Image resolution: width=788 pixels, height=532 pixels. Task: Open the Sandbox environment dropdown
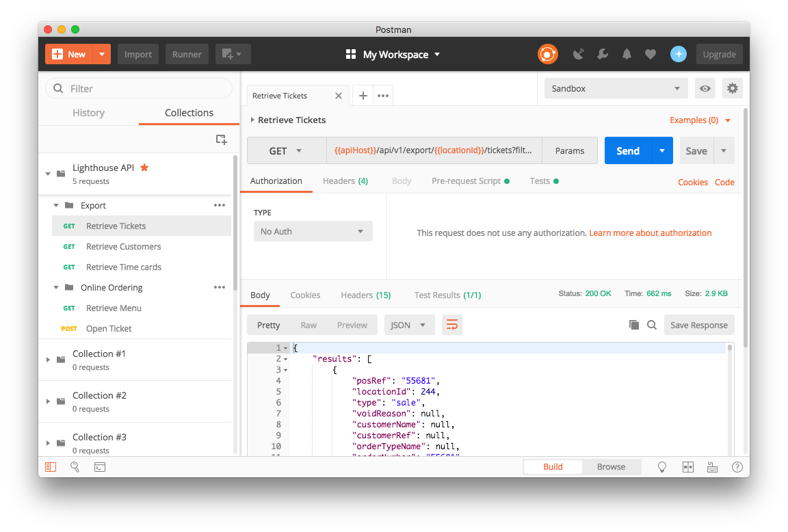click(616, 88)
